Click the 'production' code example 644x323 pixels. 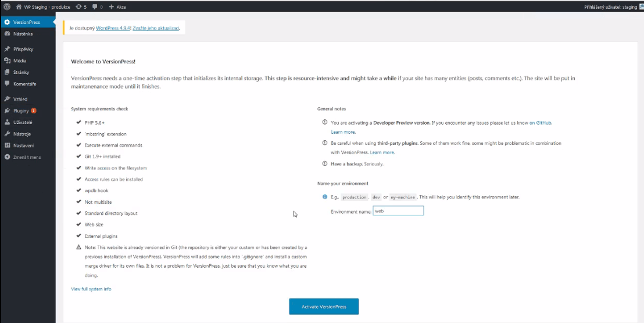(x=355, y=197)
